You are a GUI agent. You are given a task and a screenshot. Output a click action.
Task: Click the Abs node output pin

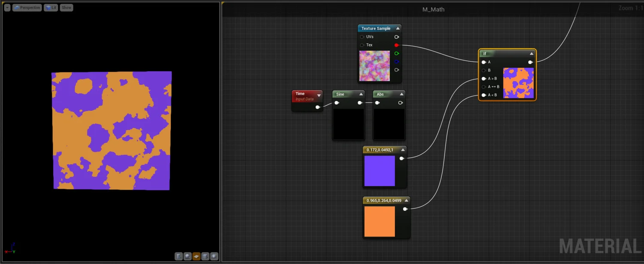[400, 102]
